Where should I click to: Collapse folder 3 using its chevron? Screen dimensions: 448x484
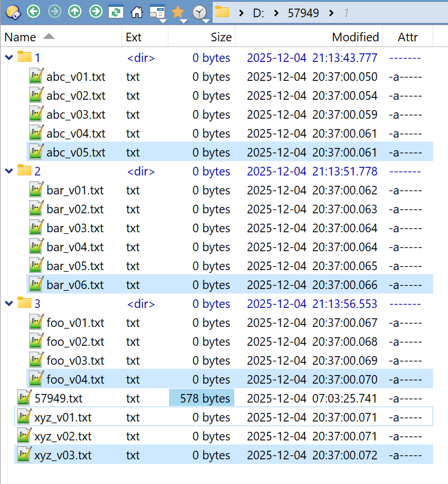point(9,303)
